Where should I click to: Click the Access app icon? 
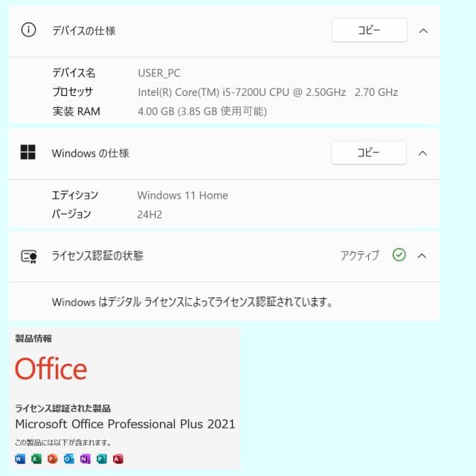pyautogui.click(x=118, y=459)
